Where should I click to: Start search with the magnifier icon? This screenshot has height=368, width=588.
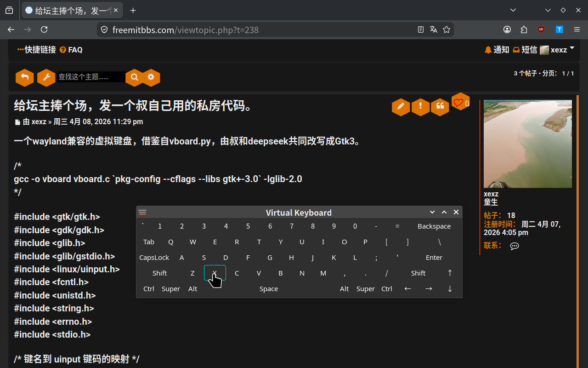134,77
